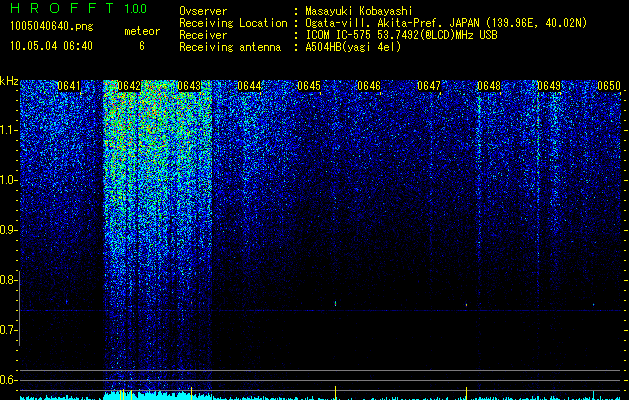Image resolution: width=629 pixels, height=400 pixels.
Task: Click the Receiving Location label
Action: coord(233,23)
